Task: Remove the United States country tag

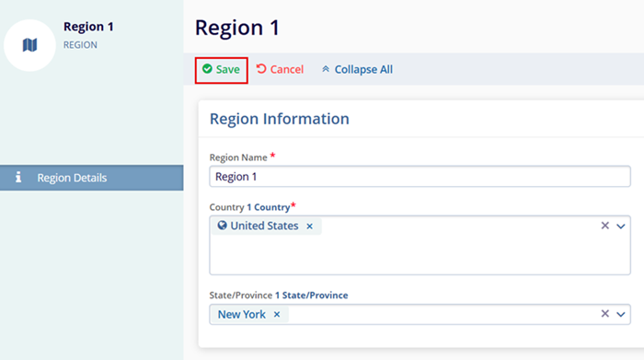Action: click(x=310, y=226)
